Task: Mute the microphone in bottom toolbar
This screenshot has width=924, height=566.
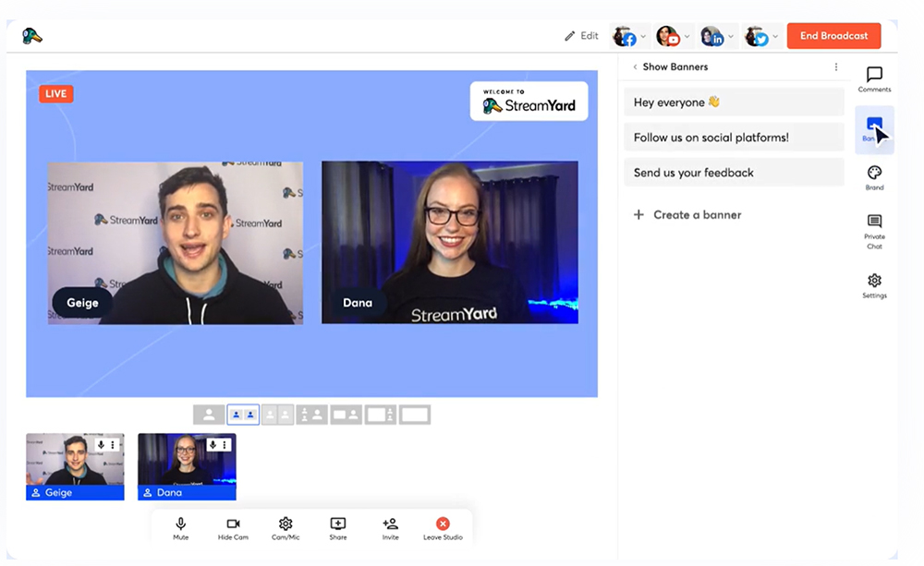Action: tap(181, 524)
